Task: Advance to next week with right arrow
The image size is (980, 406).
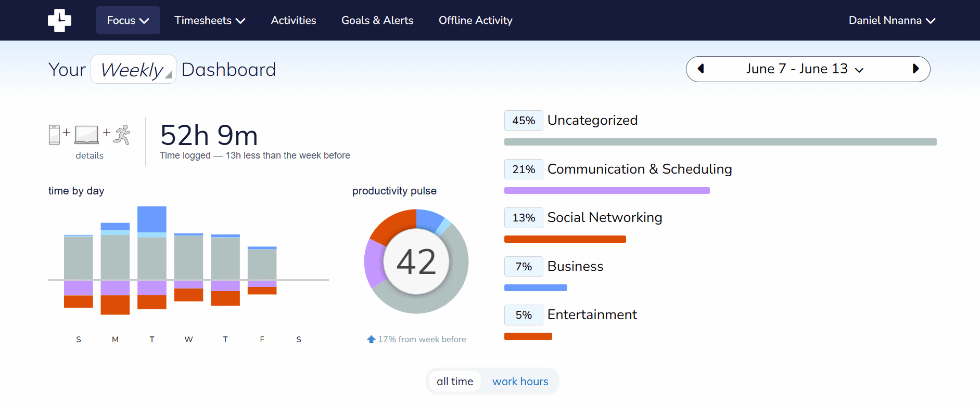Action: pyautogui.click(x=916, y=69)
